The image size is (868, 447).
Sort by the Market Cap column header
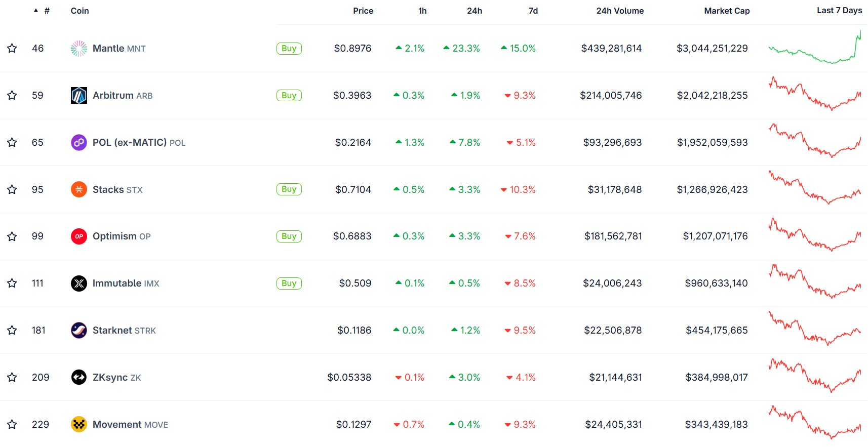pos(727,11)
